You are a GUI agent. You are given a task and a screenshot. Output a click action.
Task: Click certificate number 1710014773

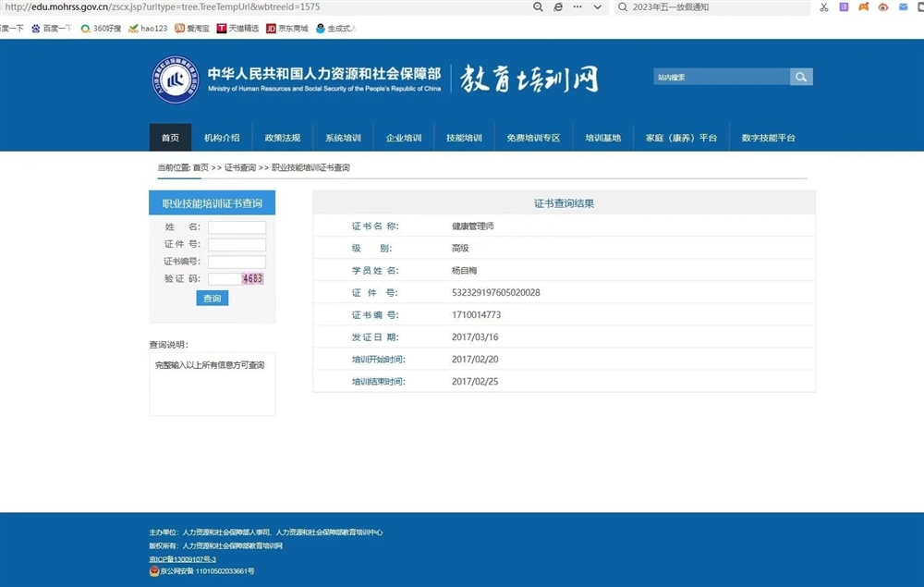pos(476,314)
